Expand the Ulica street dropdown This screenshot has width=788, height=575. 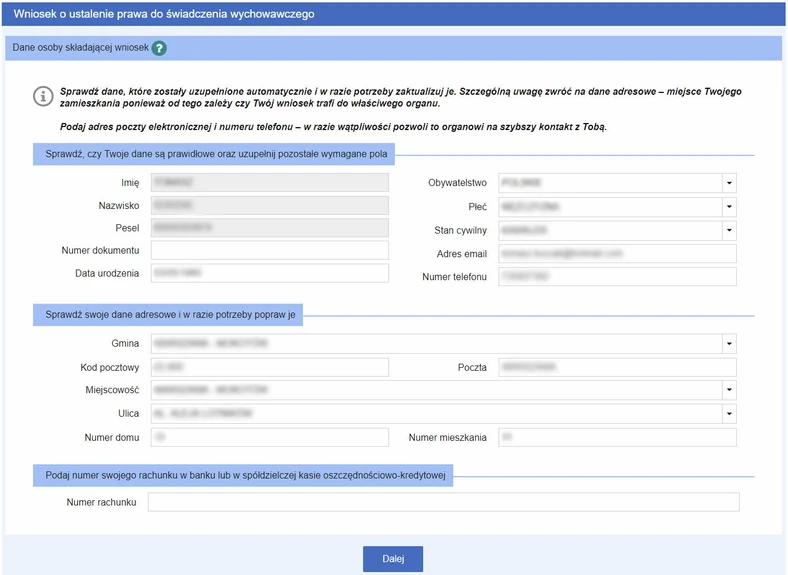coord(729,413)
